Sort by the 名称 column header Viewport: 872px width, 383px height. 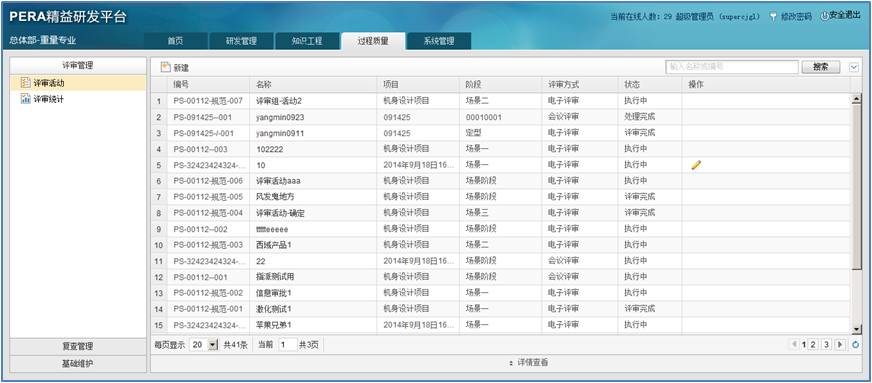[x=314, y=84]
